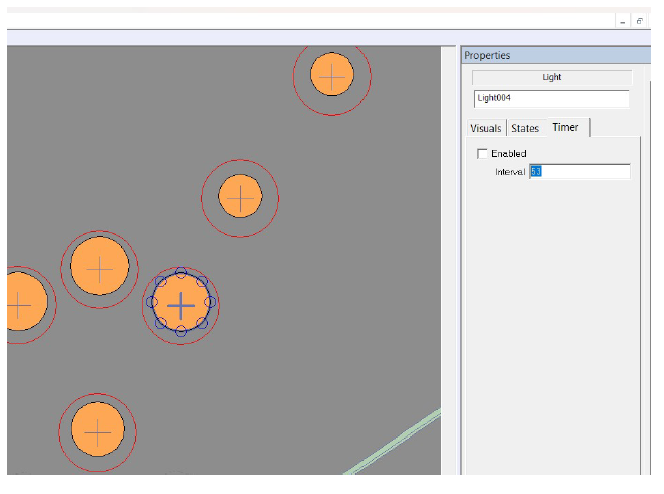This screenshot has height=494, width=664.
Task: Restore the window size
Action: tap(639, 21)
